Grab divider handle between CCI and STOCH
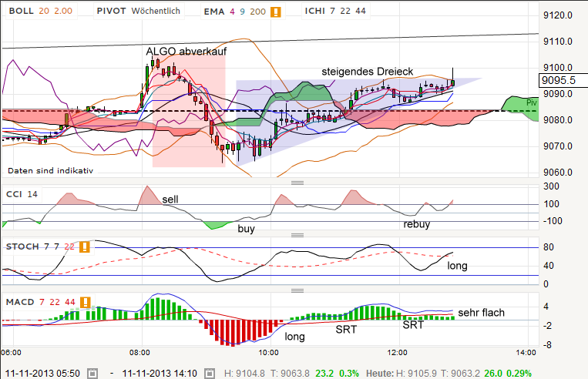588x379 pixels. [297, 236]
